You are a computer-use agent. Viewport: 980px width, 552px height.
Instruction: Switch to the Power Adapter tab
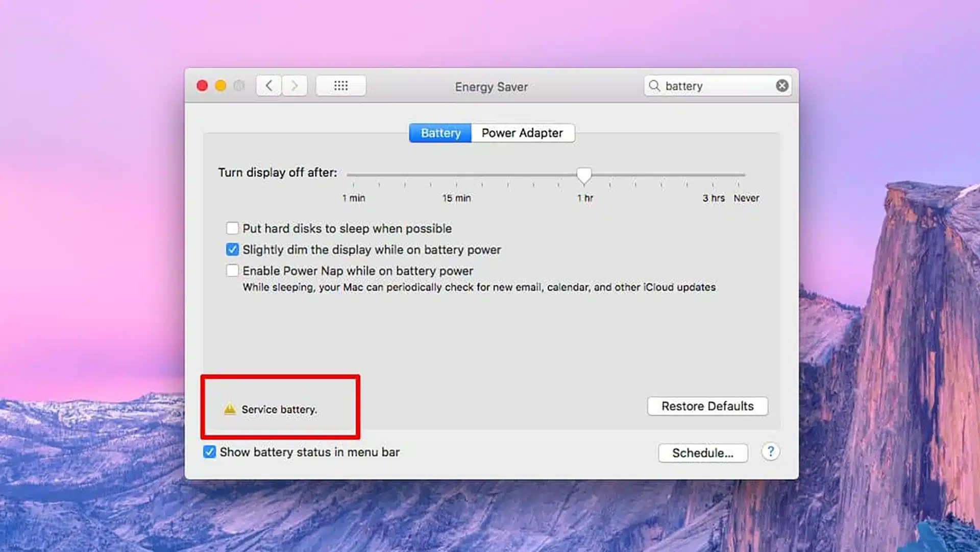pos(522,133)
